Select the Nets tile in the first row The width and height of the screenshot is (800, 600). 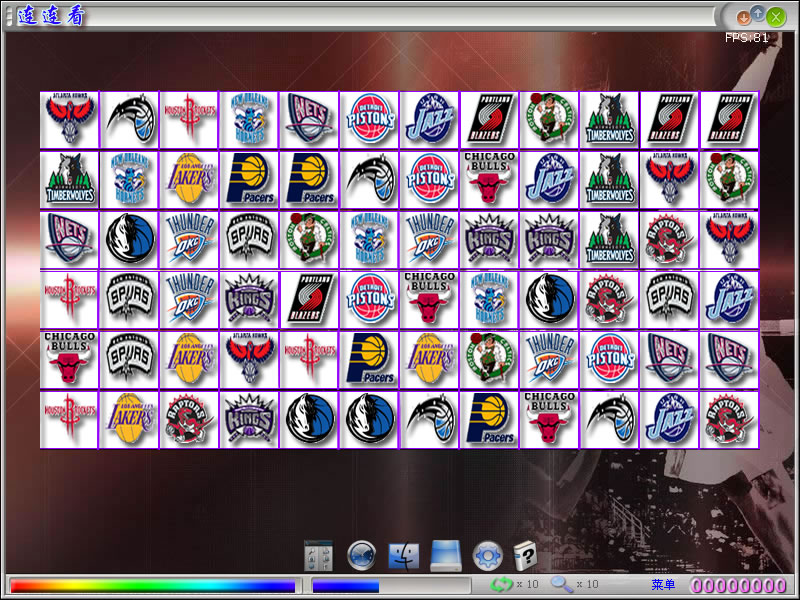point(310,120)
